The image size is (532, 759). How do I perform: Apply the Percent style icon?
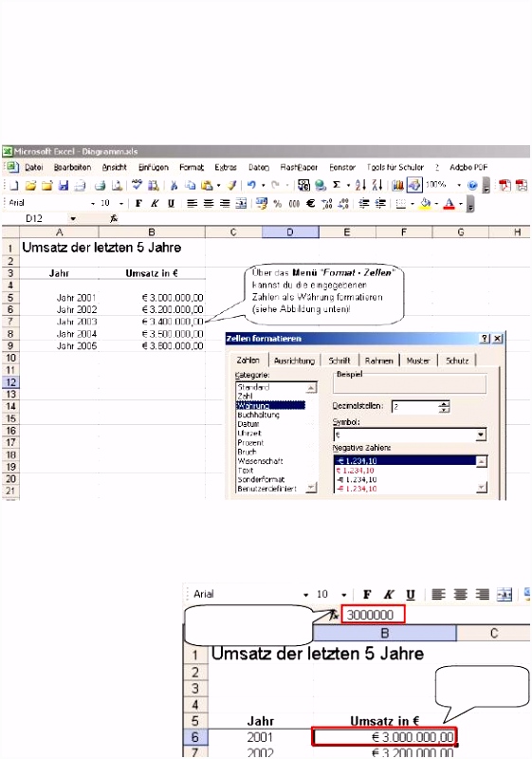[x=278, y=204]
